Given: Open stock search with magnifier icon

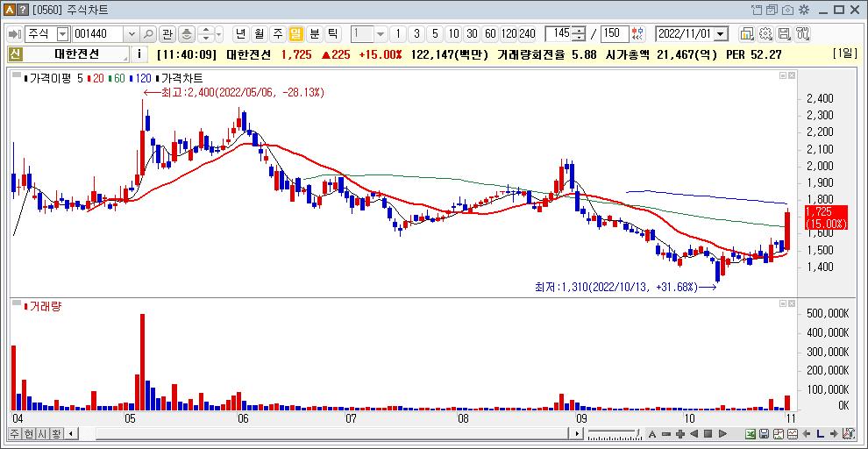Looking at the screenshot, I should click(148, 34).
